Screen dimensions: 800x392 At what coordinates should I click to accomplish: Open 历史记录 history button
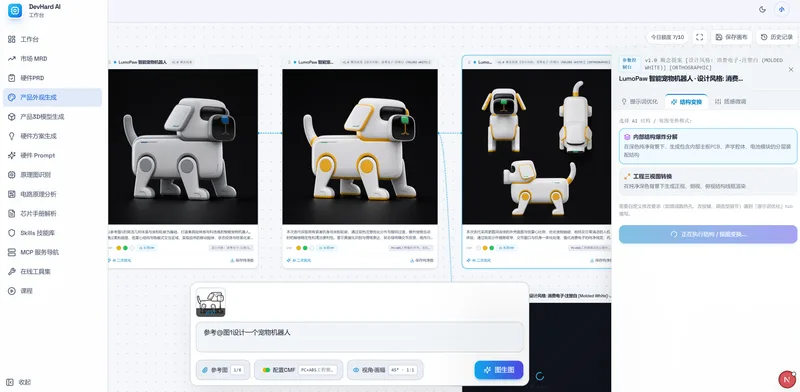click(777, 37)
